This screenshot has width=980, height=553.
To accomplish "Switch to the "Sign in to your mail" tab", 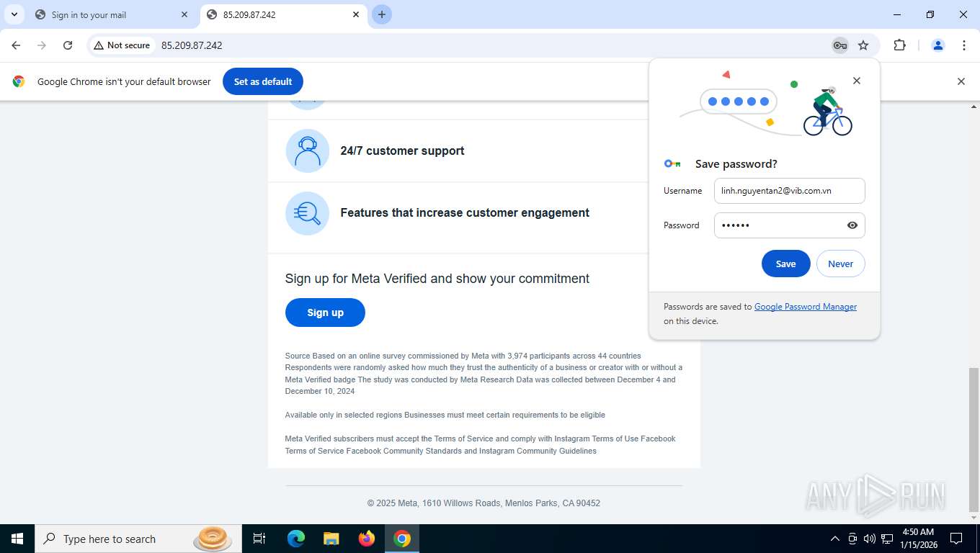I will pos(112,14).
